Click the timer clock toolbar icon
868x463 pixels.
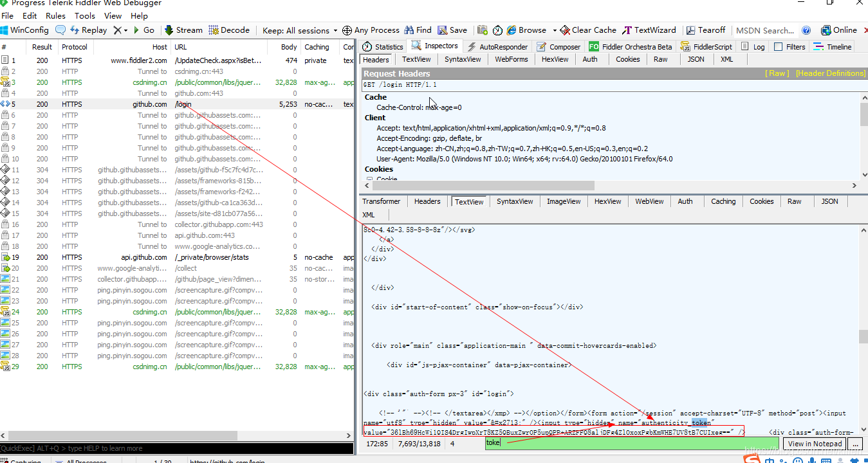pyautogui.click(x=497, y=30)
